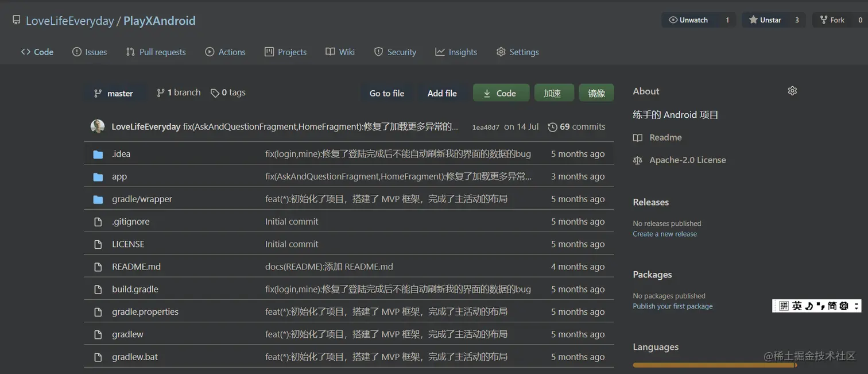Open the LoveLifeEveryday owner profile link

70,21
